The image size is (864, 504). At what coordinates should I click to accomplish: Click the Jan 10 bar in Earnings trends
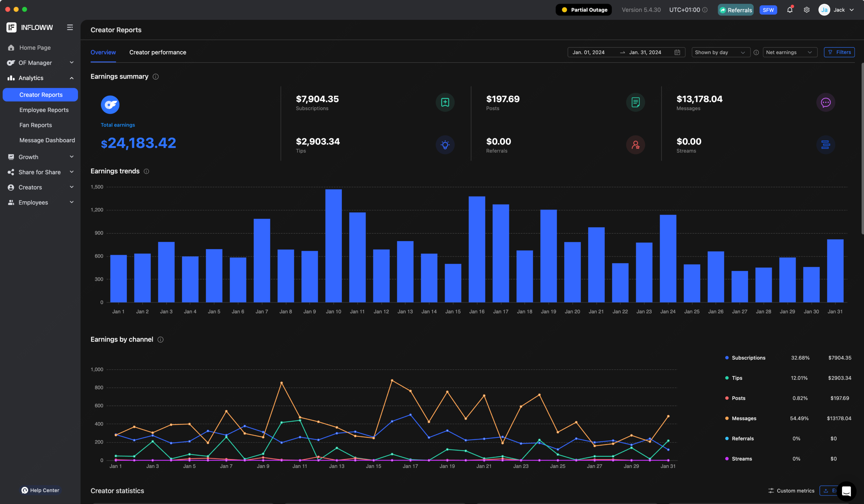[x=333, y=246]
